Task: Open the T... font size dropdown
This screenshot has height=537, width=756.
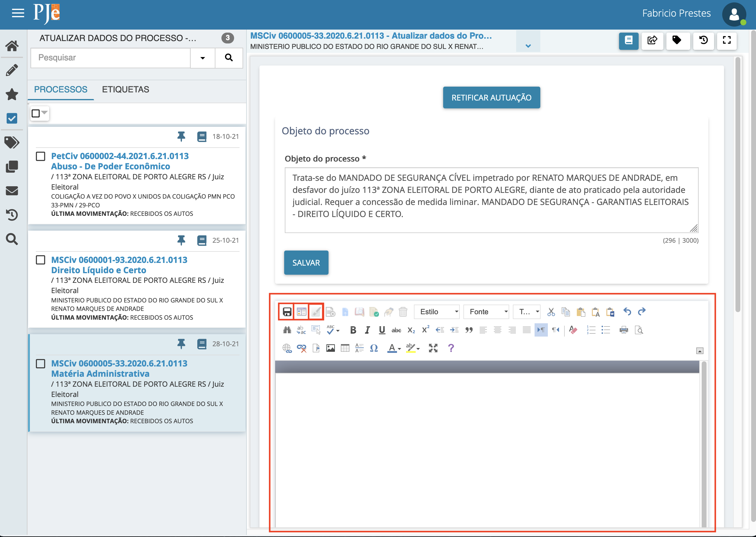Action: point(527,312)
